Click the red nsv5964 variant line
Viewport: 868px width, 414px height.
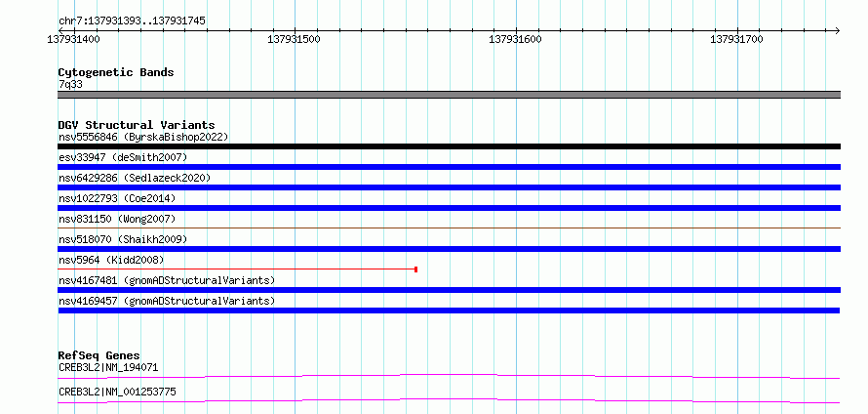tap(237, 269)
